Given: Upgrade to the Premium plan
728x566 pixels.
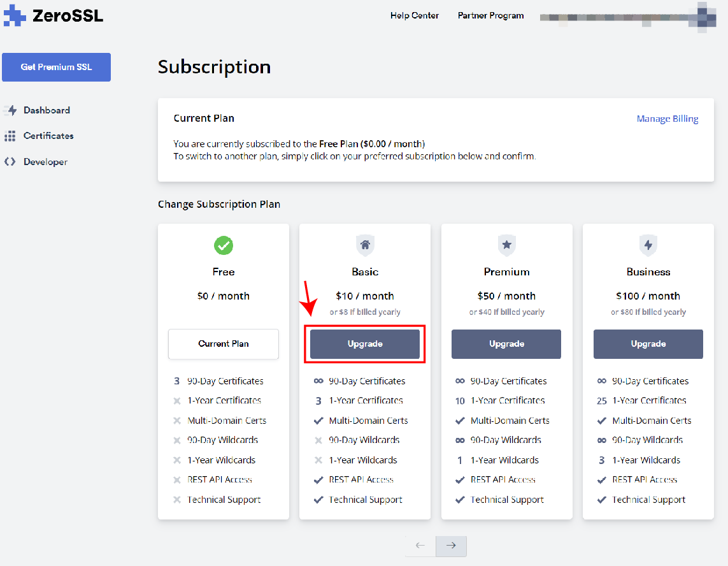Looking at the screenshot, I should tap(506, 344).
